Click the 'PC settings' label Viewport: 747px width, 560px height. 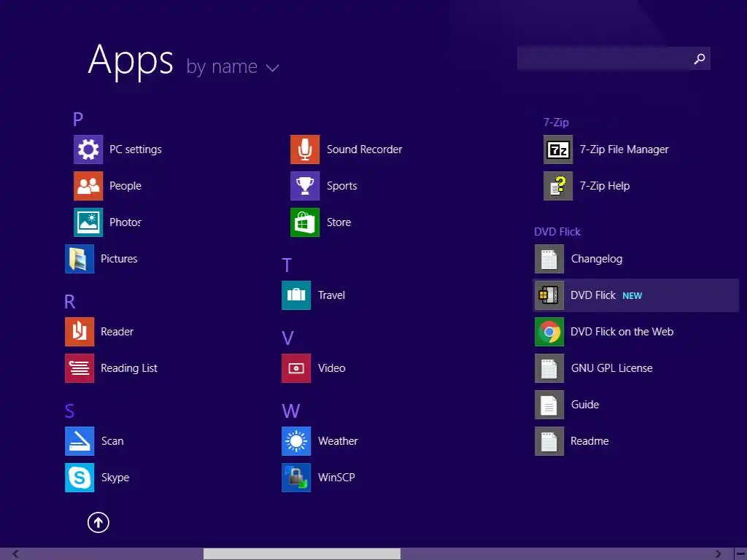click(136, 149)
